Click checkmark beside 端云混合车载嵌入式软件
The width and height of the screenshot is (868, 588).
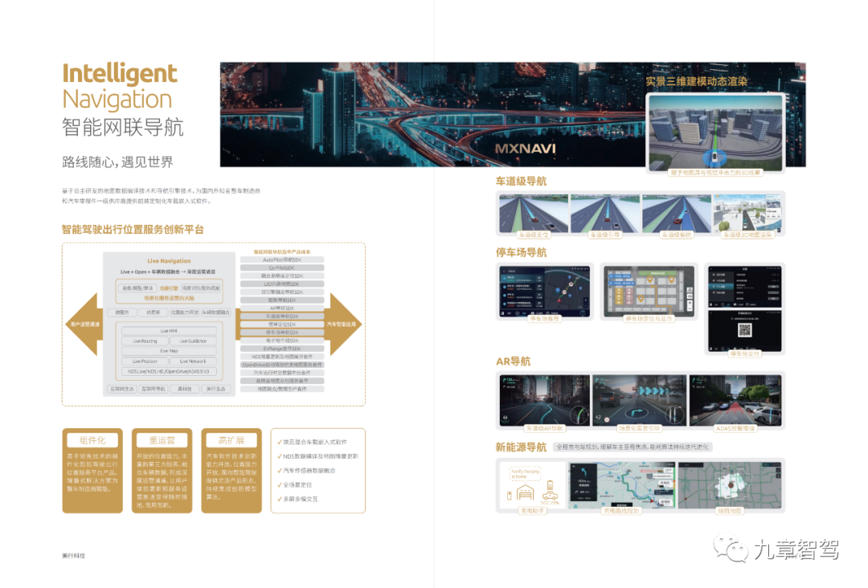point(280,442)
